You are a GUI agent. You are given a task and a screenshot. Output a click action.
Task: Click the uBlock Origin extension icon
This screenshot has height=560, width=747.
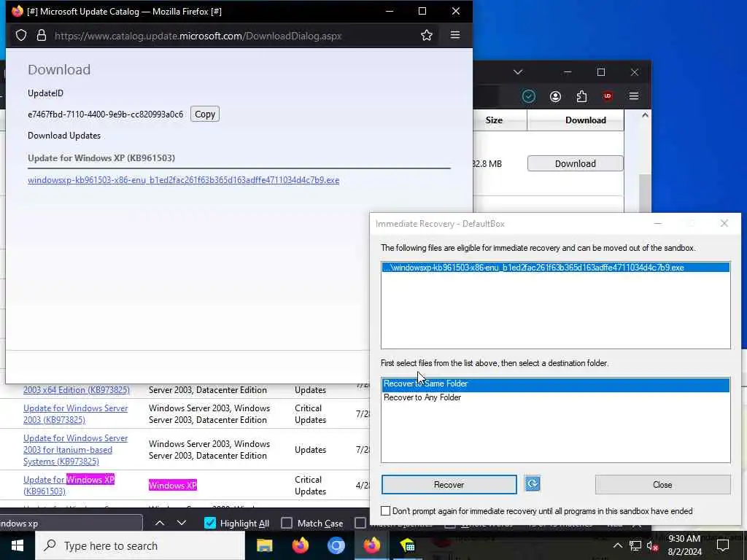pos(608,96)
